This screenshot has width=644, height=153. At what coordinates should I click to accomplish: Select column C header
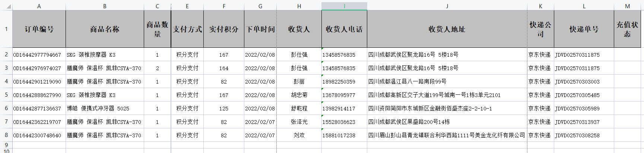[157, 6]
